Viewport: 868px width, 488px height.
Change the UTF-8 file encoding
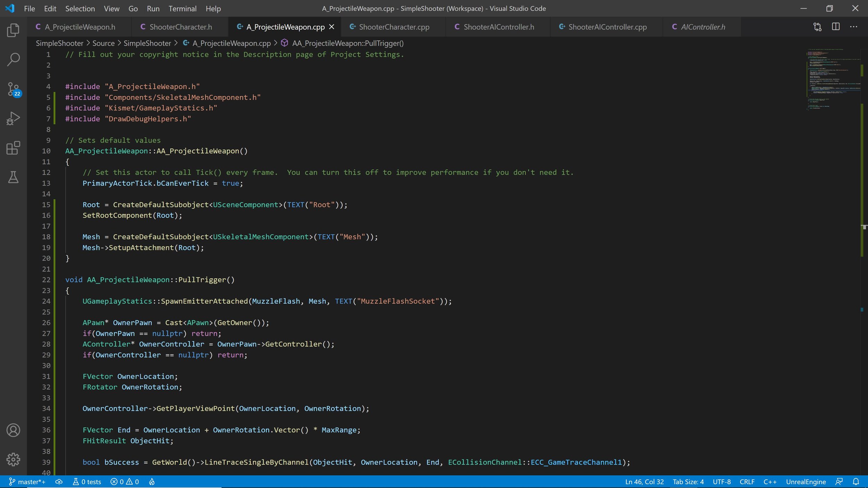coord(721,482)
